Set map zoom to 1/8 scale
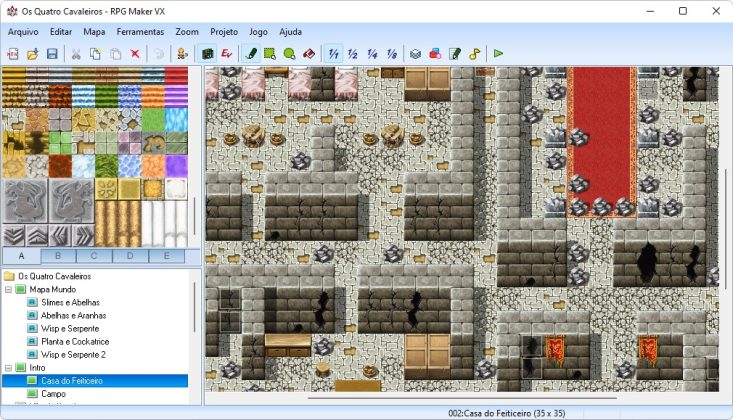Screen dimensions: 733x420 point(392,54)
